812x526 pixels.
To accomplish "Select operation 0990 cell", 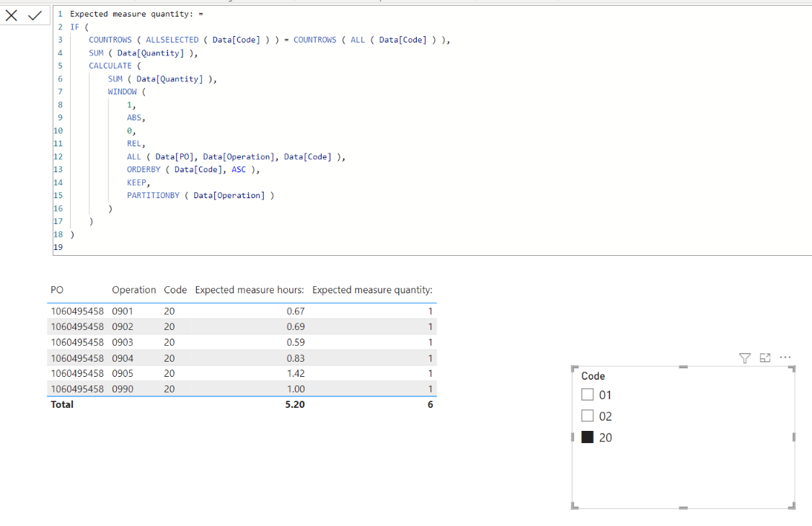I will (123, 389).
